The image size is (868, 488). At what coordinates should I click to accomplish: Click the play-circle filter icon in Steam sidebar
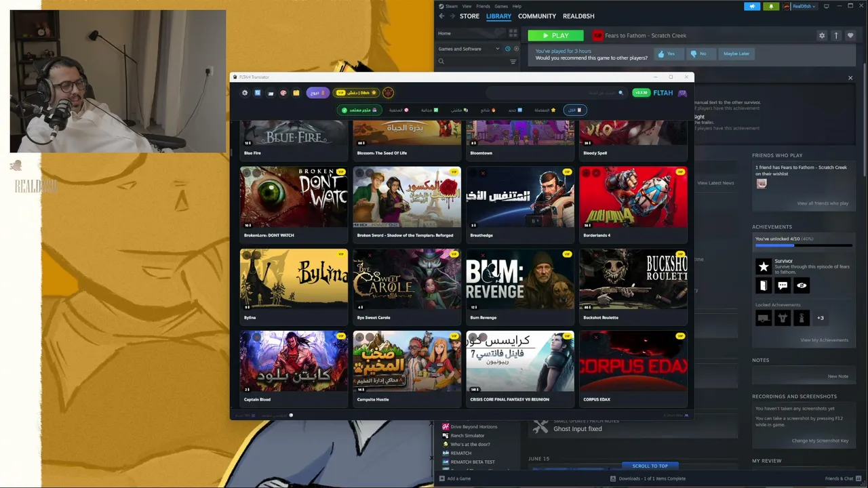[x=516, y=49]
